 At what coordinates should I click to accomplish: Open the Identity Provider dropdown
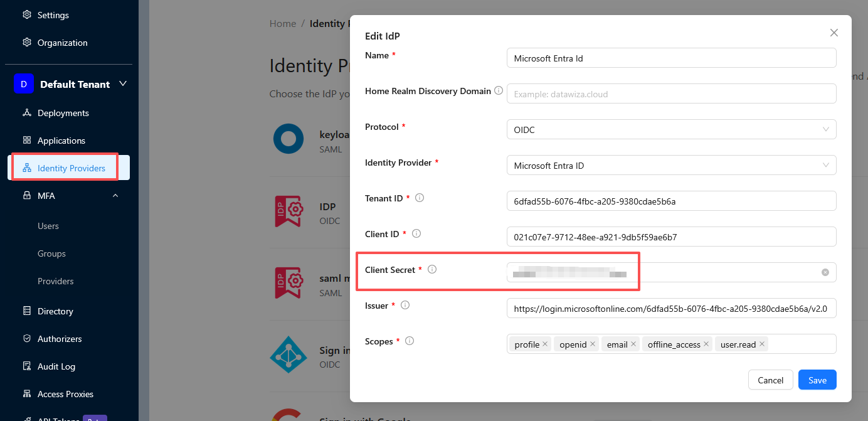672,166
